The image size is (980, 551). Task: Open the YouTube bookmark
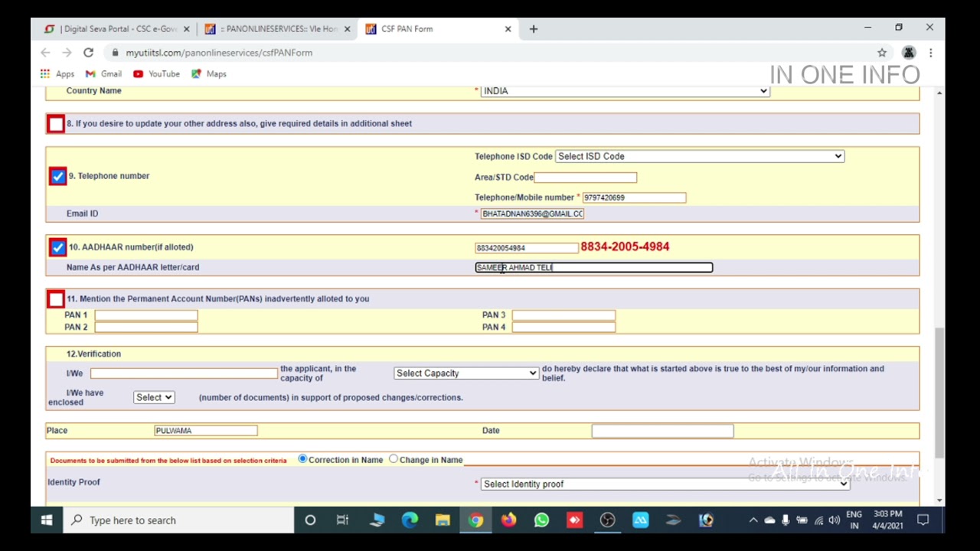click(156, 74)
